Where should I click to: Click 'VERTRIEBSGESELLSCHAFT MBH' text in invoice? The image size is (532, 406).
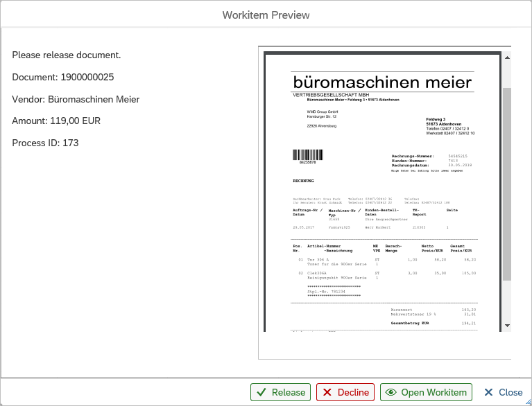click(x=331, y=95)
